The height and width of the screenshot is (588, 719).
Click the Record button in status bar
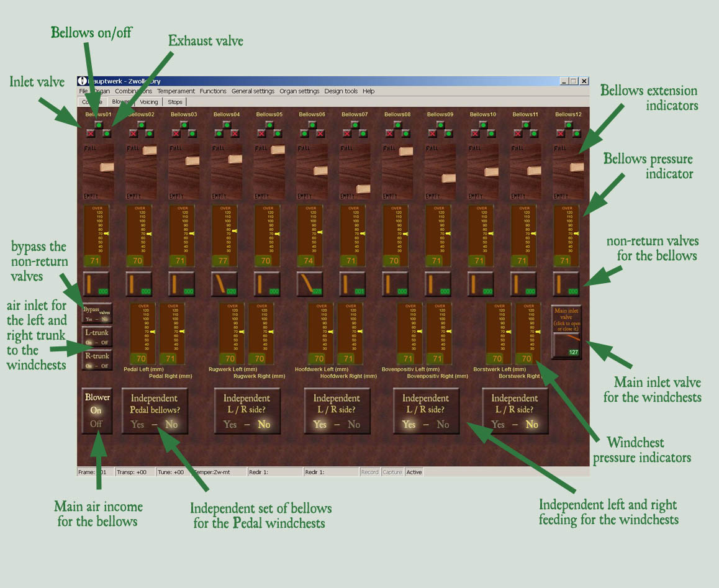[369, 472]
